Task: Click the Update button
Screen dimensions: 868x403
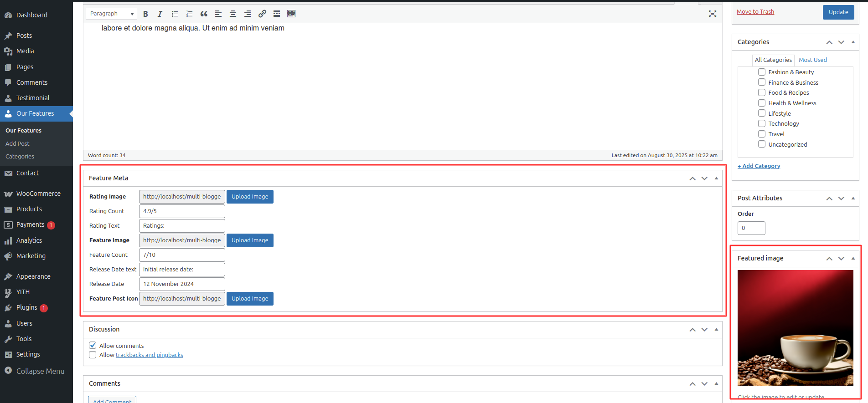Action: pos(838,12)
